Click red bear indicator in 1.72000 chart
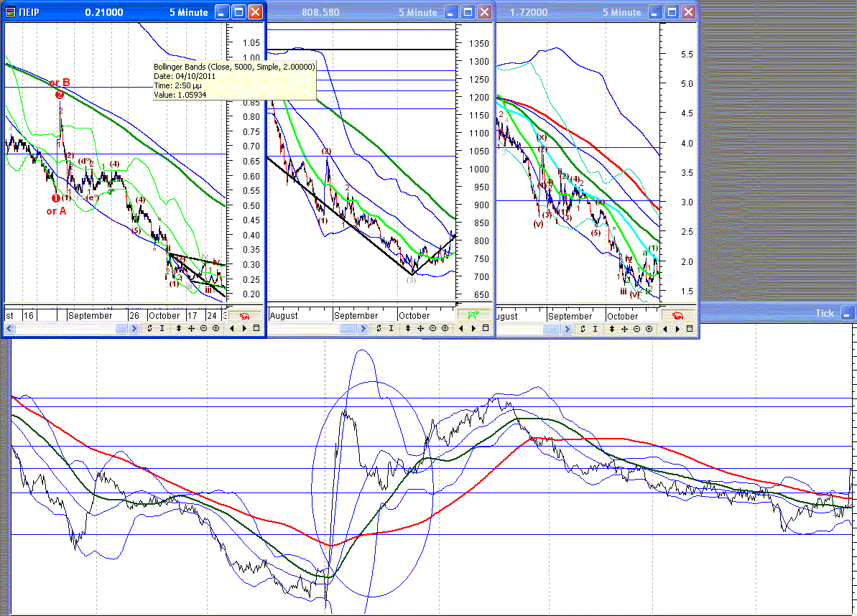The image size is (857, 616). pyautogui.click(x=677, y=316)
